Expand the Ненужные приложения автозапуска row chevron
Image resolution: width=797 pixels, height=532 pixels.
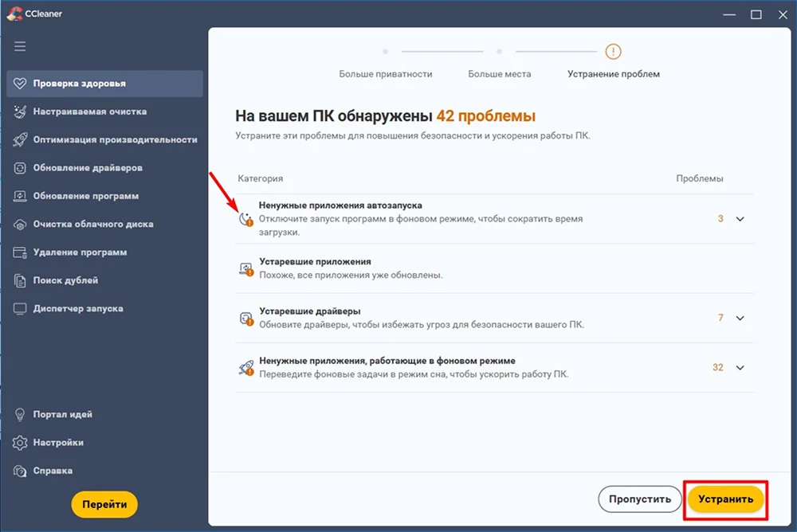(x=740, y=219)
